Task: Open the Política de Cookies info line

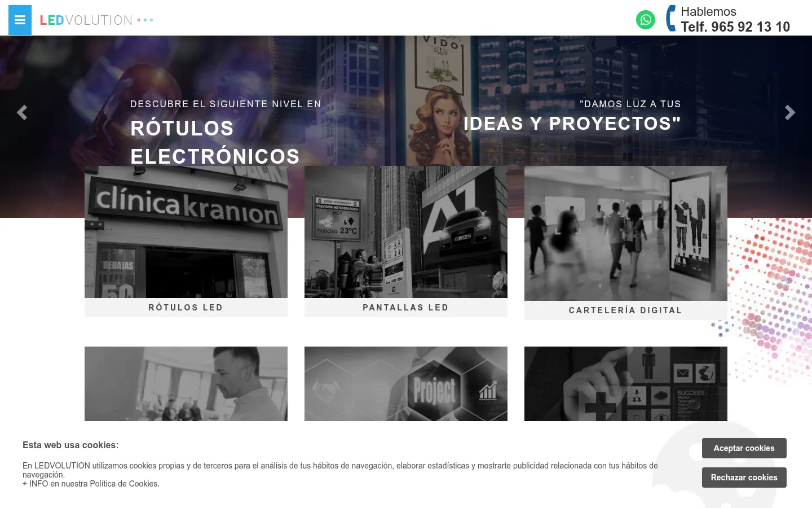Action: click(x=91, y=484)
